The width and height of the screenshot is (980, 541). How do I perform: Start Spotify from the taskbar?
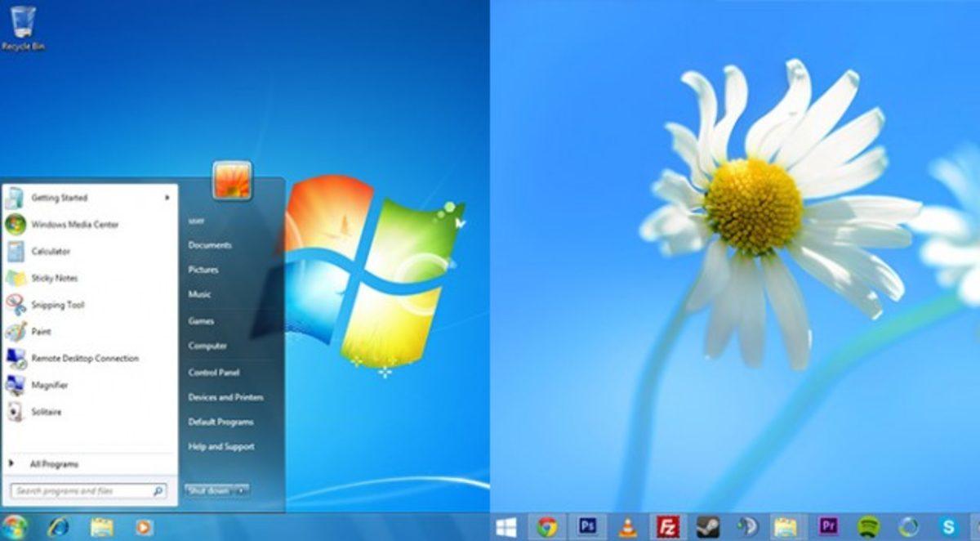tap(867, 529)
